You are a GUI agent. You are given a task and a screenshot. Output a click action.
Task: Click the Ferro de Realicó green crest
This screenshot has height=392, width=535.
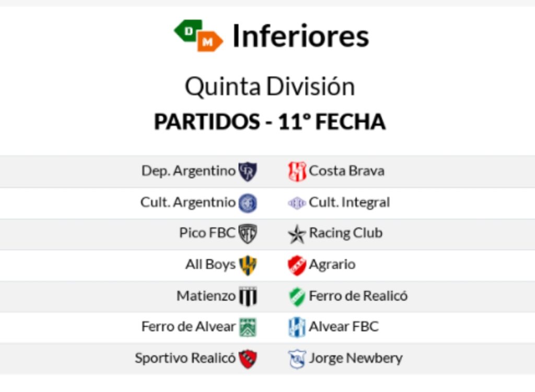(297, 296)
